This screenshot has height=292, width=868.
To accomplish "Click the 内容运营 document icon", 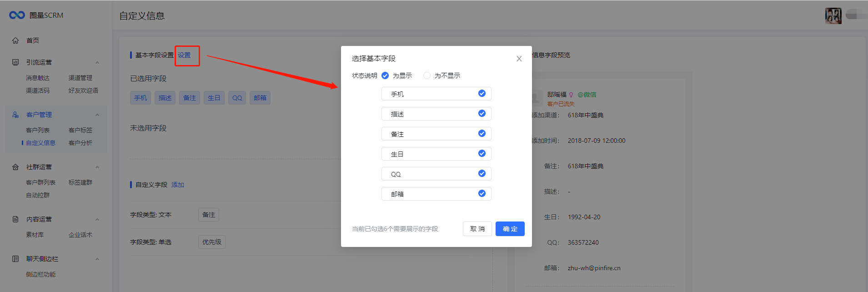I will click(15, 219).
